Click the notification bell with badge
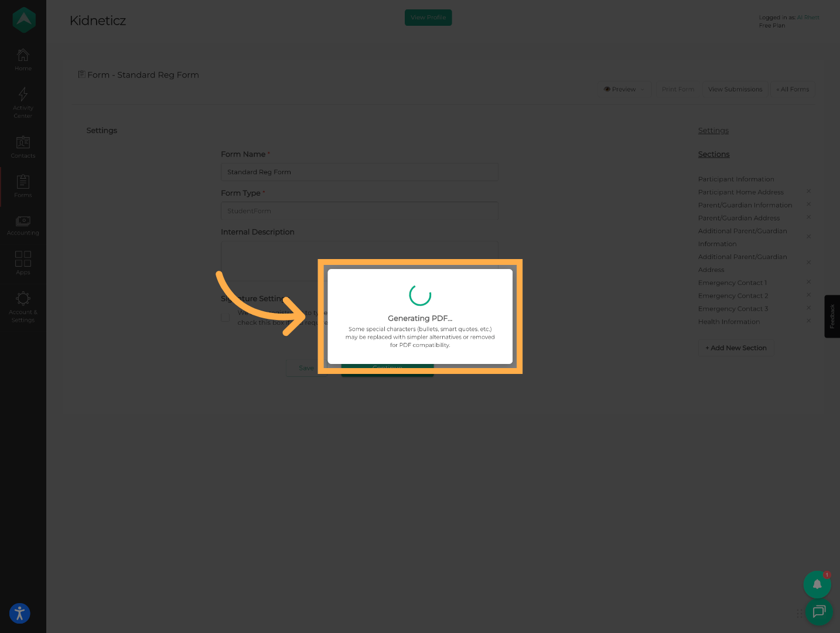The height and width of the screenshot is (633, 840). click(x=817, y=584)
